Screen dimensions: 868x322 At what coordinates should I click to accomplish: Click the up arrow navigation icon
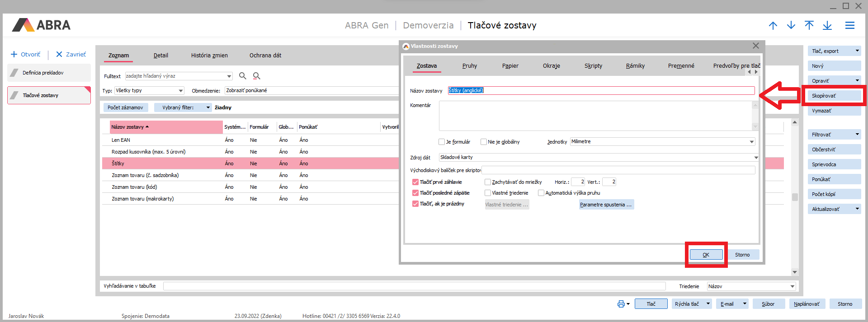tap(773, 26)
